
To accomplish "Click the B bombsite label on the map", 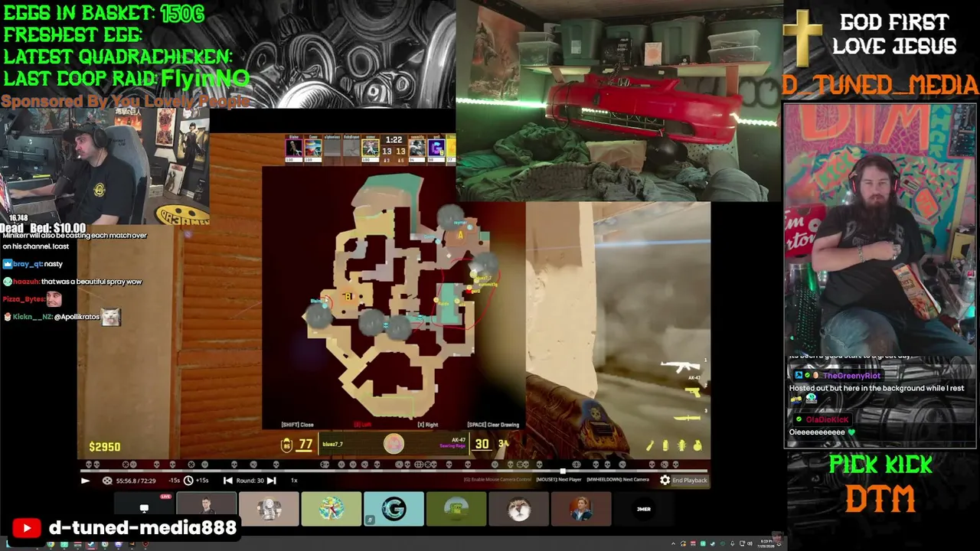I will pyautogui.click(x=348, y=297).
